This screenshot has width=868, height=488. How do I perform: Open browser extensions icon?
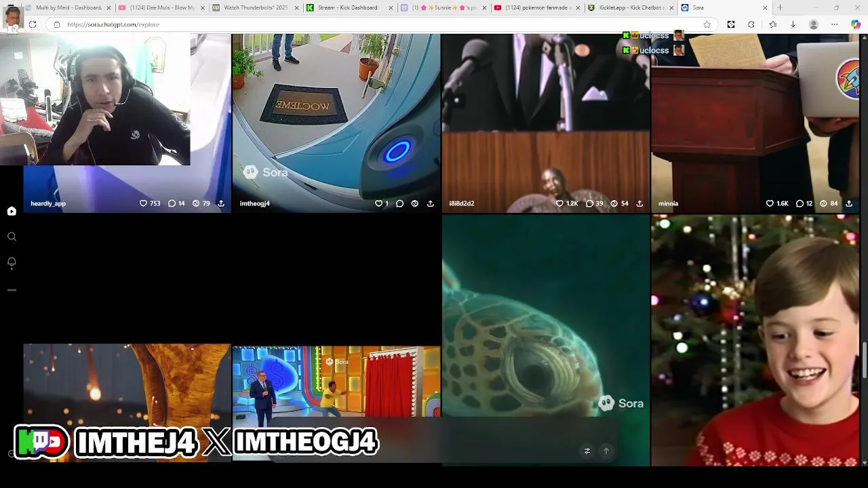click(751, 24)
